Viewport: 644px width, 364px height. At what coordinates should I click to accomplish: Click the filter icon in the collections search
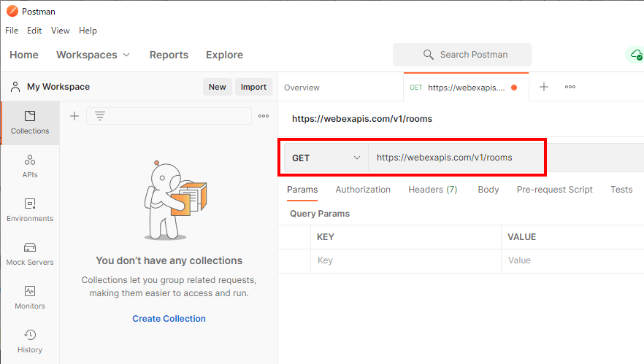[100, 116]
